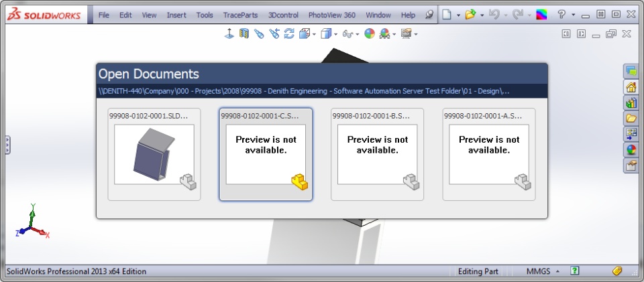Image resolution: width=644 pixels, height=282 pixels.
Task: Click the XYZ orientation triad
Action: click(x=32, y=222)
